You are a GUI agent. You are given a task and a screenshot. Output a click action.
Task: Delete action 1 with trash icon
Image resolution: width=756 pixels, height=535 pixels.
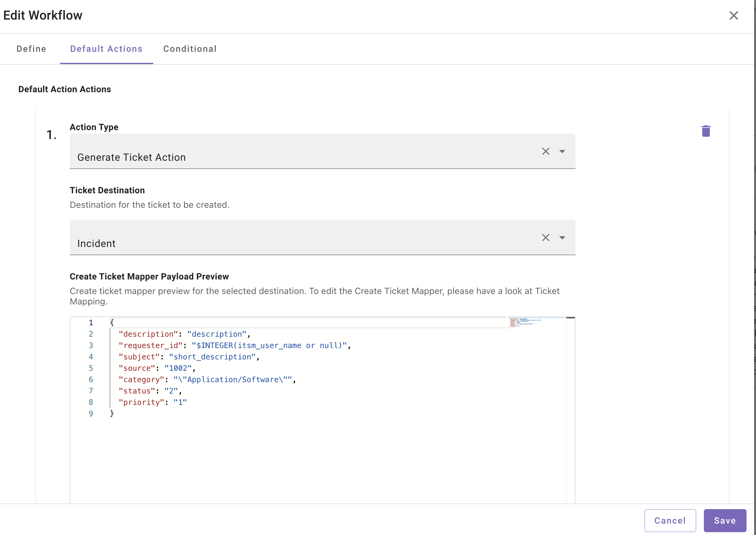[x=705, y=131]
